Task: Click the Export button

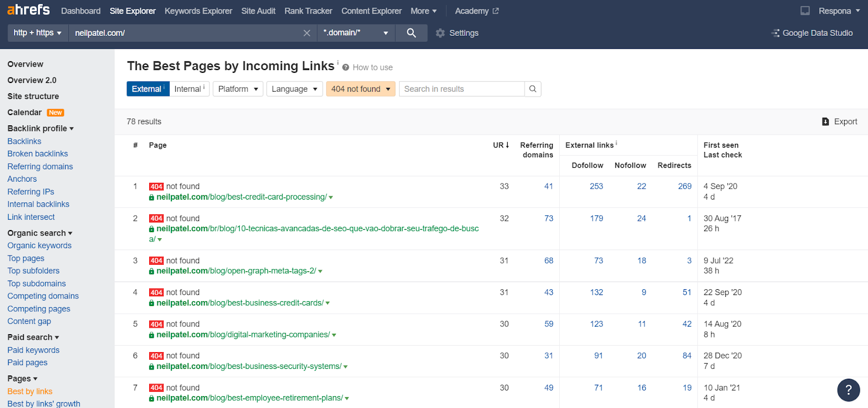Action: [840, 122]
